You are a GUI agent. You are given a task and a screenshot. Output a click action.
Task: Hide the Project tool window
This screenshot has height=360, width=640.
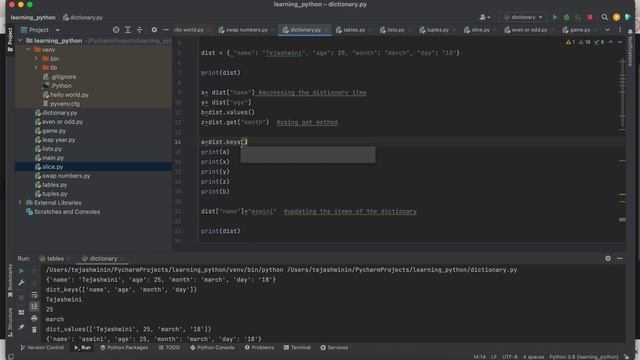coord(165,30)
